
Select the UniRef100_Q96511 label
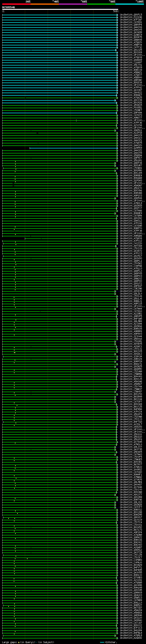coord(131,130)
